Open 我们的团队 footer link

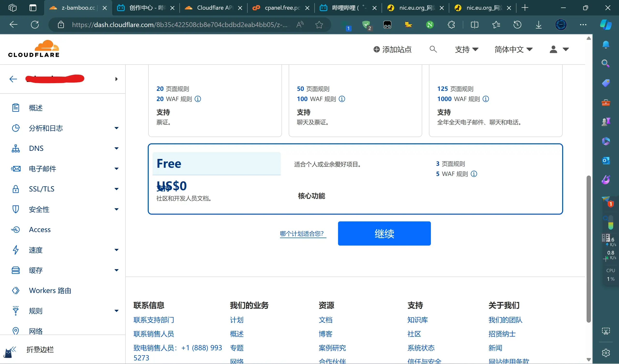(505, 320)
